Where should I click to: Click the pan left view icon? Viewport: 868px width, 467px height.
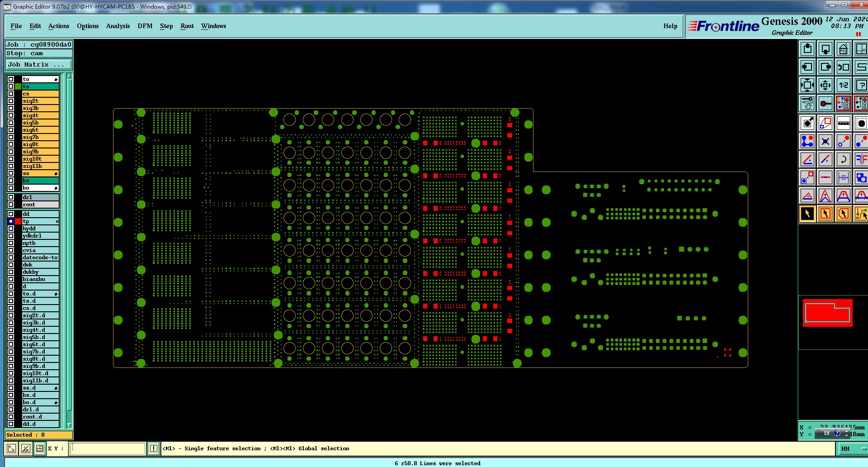point(807,67)
